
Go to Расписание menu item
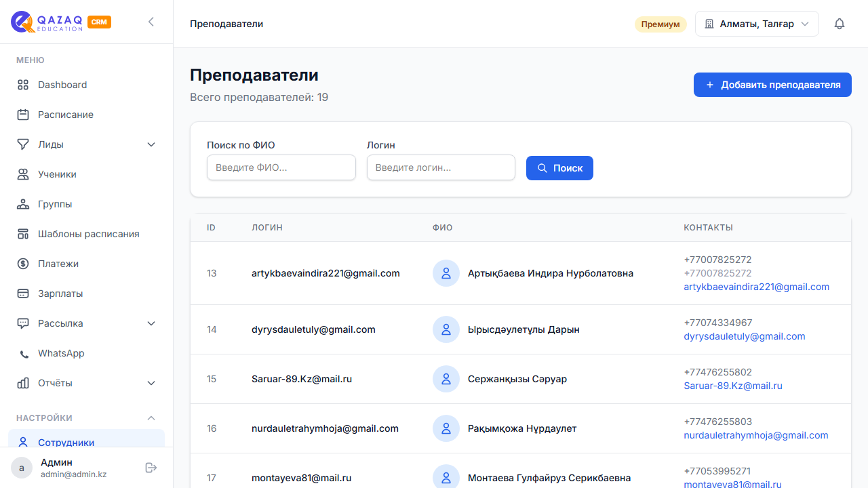(x=86, y=115)
